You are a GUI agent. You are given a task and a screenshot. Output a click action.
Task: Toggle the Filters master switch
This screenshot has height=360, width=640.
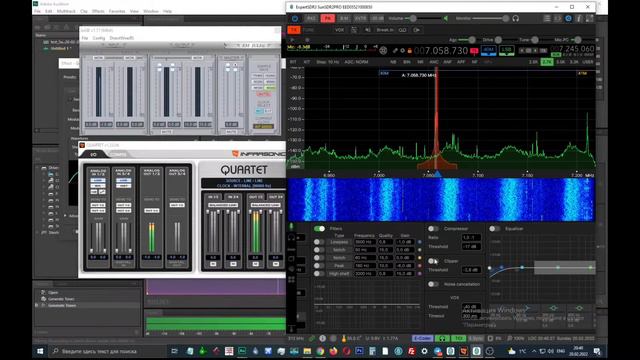point(320,229)
